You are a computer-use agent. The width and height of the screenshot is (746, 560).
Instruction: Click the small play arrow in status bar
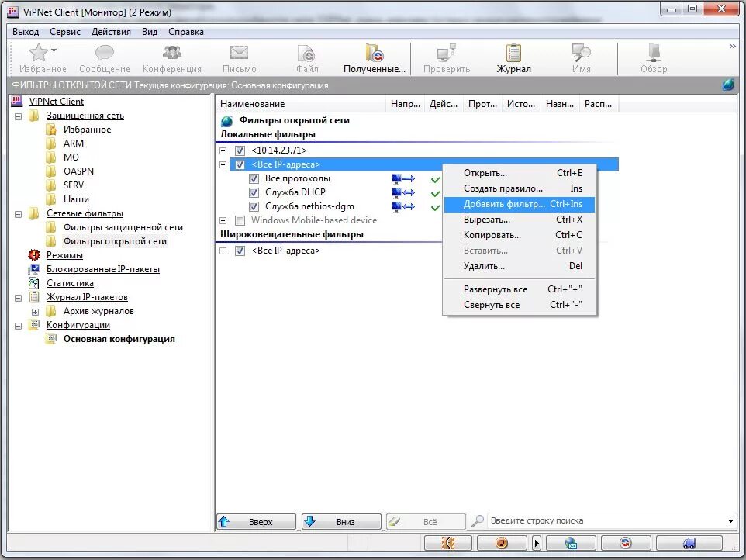click(537, 543)
